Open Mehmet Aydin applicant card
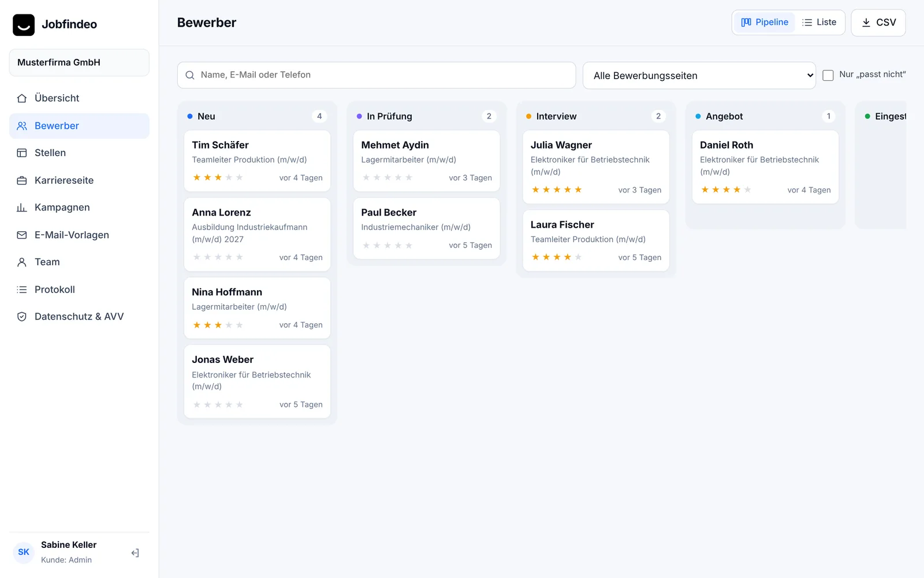 pyautogui.click(x=426, y=161)
